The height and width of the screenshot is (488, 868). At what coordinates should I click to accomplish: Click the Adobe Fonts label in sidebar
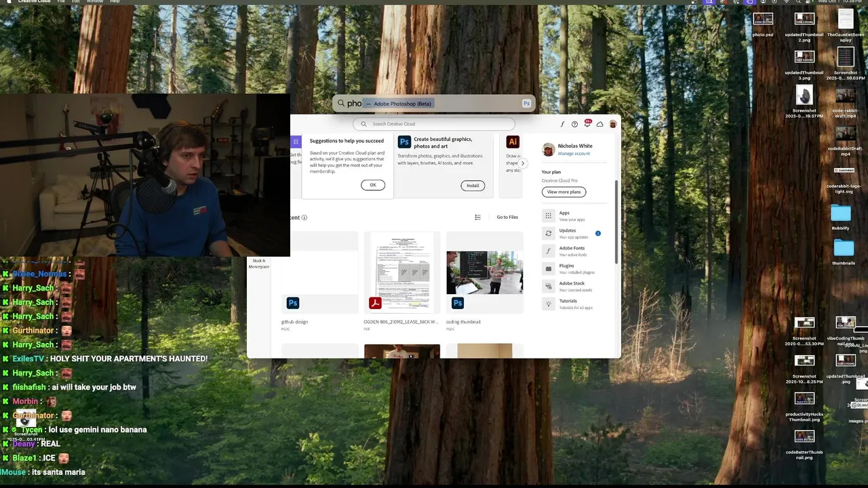(572, 248)
